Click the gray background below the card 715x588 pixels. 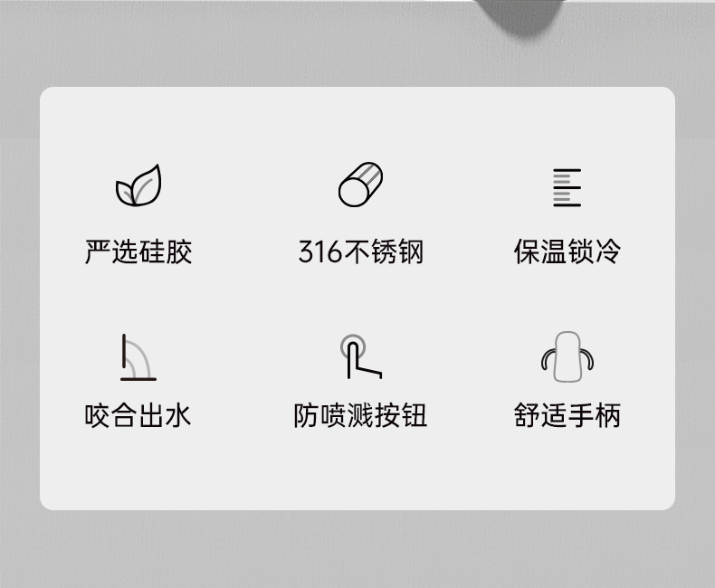[357, 549]
